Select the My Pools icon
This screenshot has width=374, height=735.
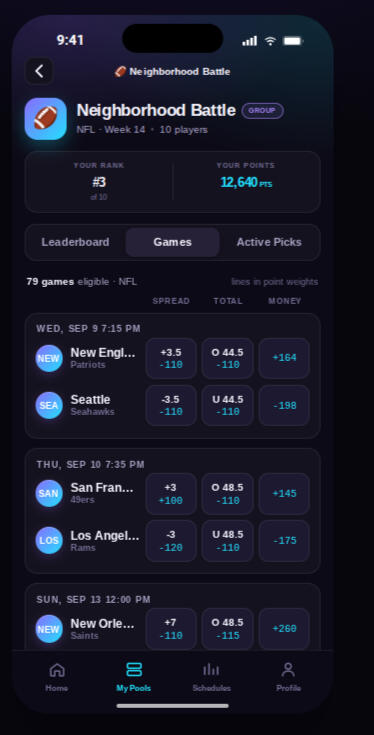(x=134, y=670)
